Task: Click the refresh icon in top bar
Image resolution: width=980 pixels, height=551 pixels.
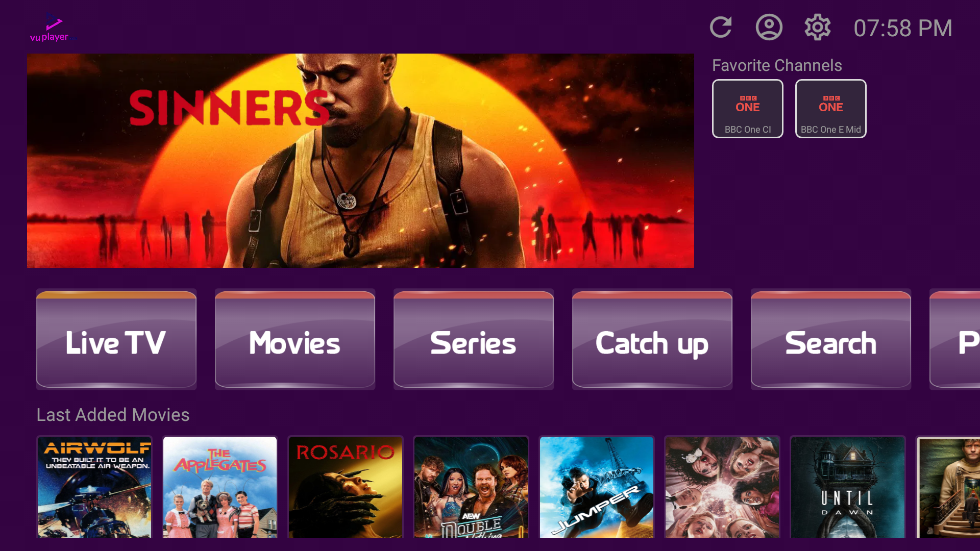Action: 721,28
